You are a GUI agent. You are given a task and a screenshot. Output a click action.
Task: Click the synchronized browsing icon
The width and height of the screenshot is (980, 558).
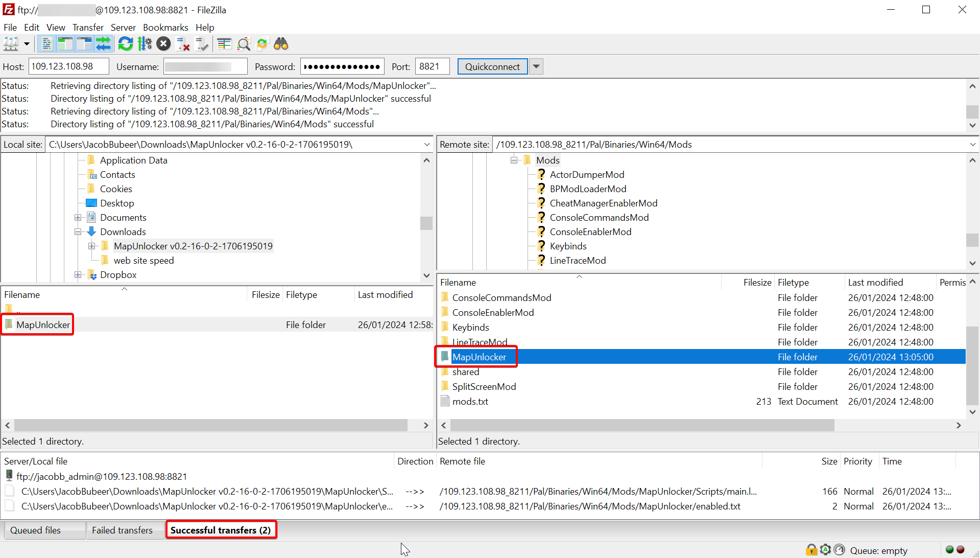262,44
